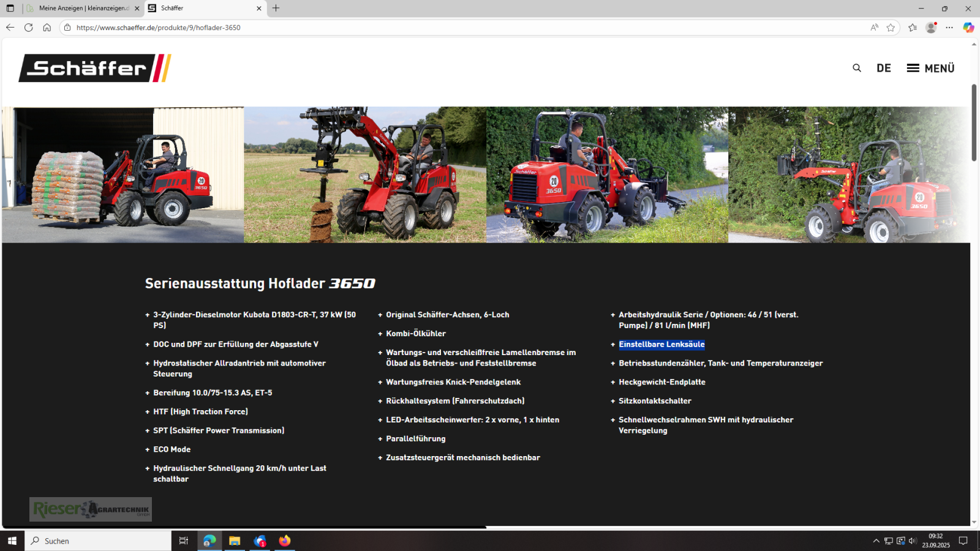Open the pallet loader photo
980x551 pixels.
pos(123,175)
